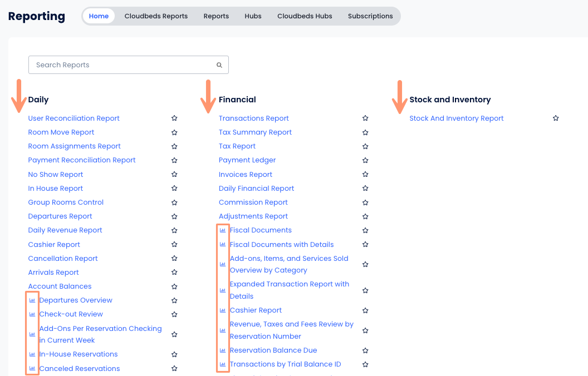The image size is (588, 376).
Task: Toggle favorite star for Stock And Inventory Report
Action: pyautogui.click(x=556, y=118)
